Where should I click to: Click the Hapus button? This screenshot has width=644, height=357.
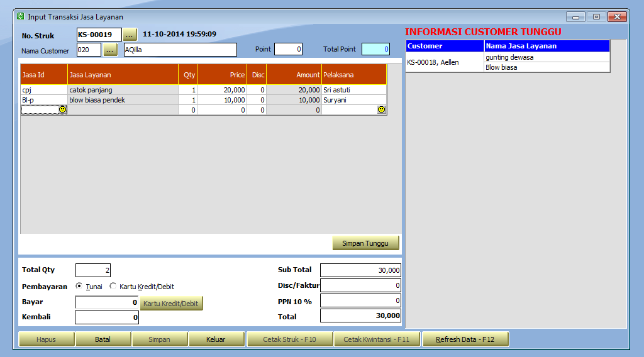pos(47,339)
